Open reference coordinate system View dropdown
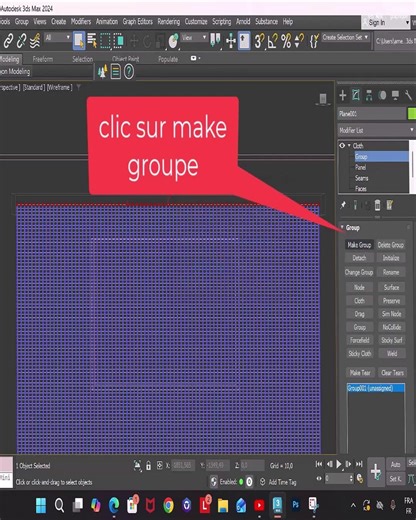Image resolution: width=416 pixels, height=520 pixels. (x=194, y=37)
